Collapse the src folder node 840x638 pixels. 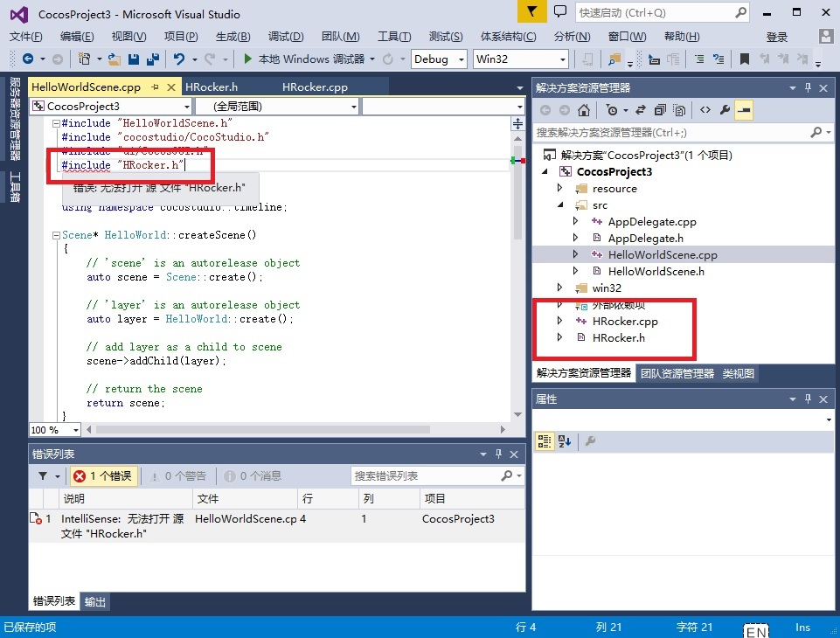[560, 205]
